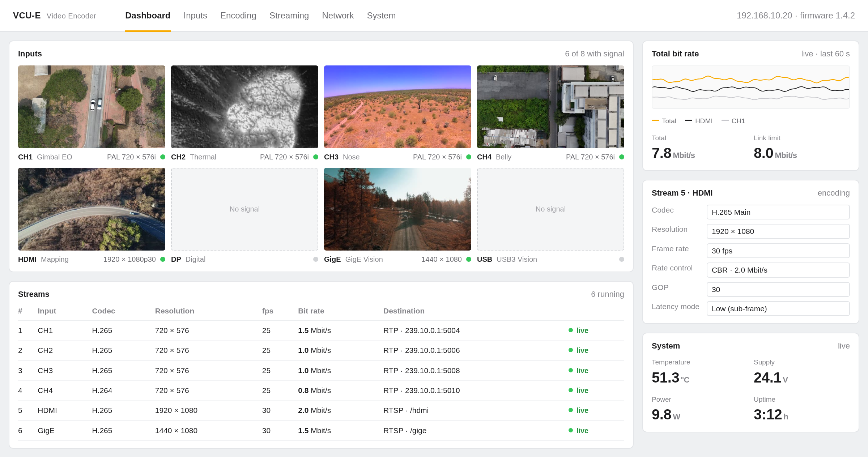868x457 pixels.
Task: Click the GOP input field
Action: point(778,290)
